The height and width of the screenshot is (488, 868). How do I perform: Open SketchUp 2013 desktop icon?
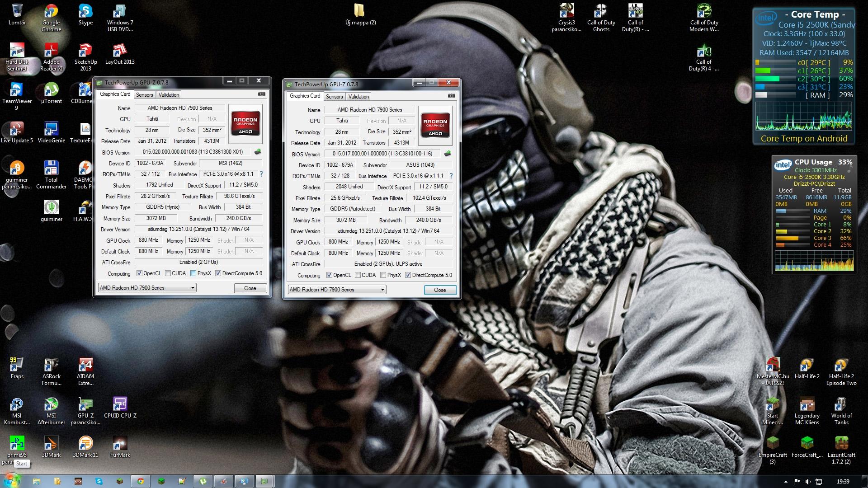coord(85,57)
